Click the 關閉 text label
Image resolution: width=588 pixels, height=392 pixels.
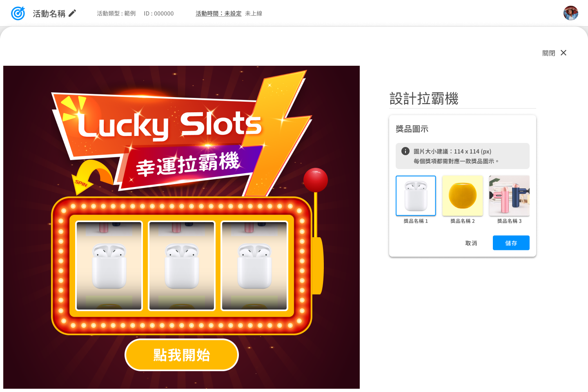point(548,53)
